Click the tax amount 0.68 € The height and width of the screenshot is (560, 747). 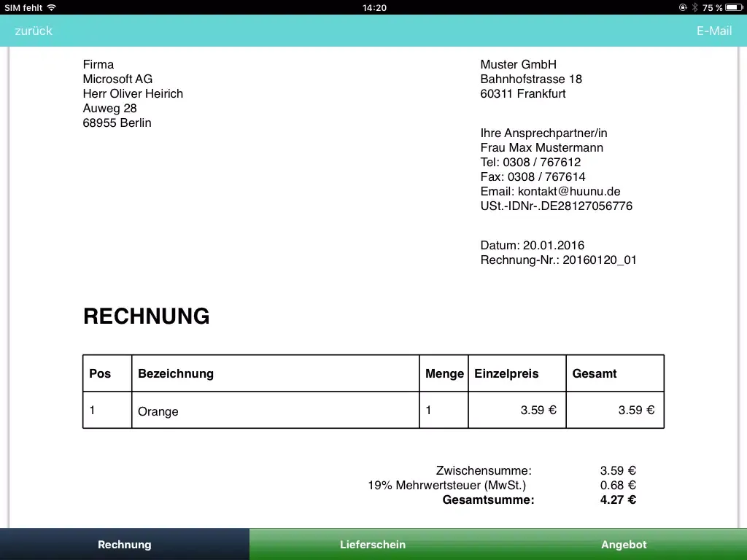(x=618, y=485)
